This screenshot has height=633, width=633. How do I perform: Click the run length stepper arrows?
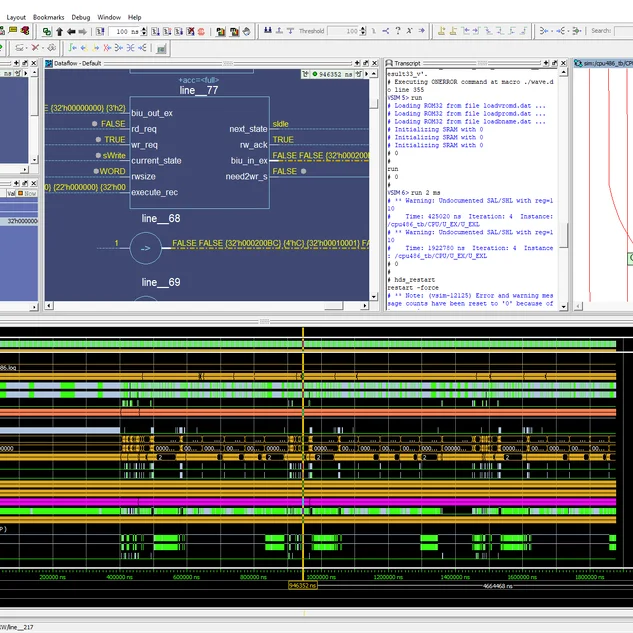pos(144,31)
